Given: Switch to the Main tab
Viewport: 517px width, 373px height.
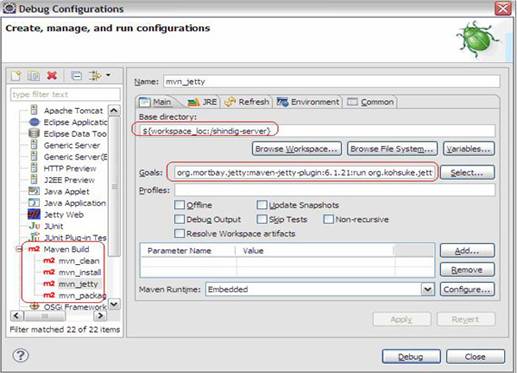Looking at the screenshot, I should [x=156, y=102].
